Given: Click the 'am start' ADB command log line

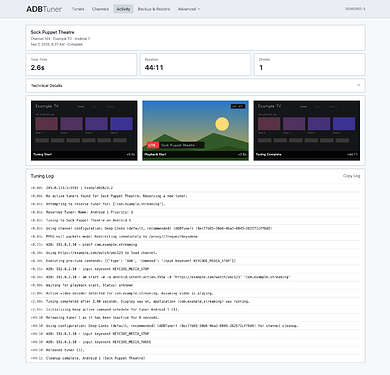Looking at the screenshot, I should point(195,277).
